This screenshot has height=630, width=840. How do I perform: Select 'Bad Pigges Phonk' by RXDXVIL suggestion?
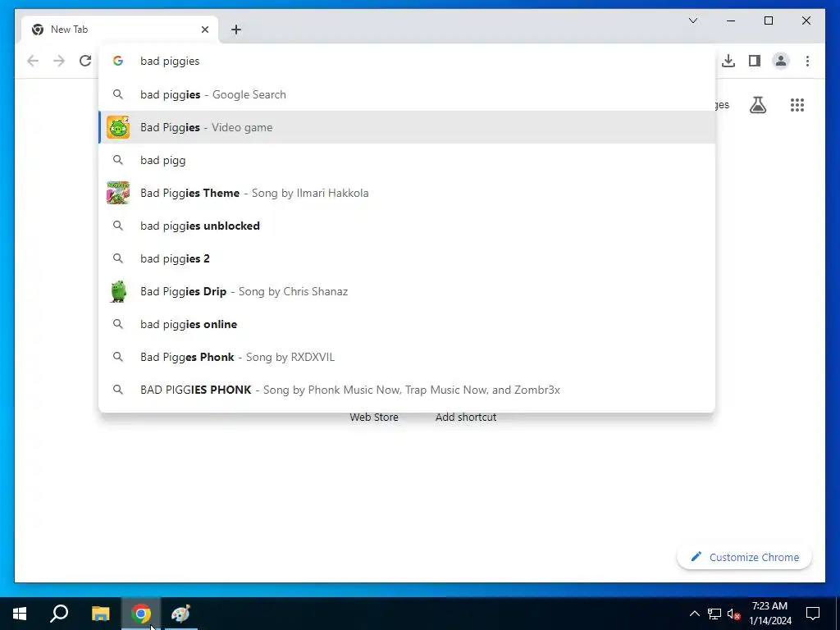(407, 357)
